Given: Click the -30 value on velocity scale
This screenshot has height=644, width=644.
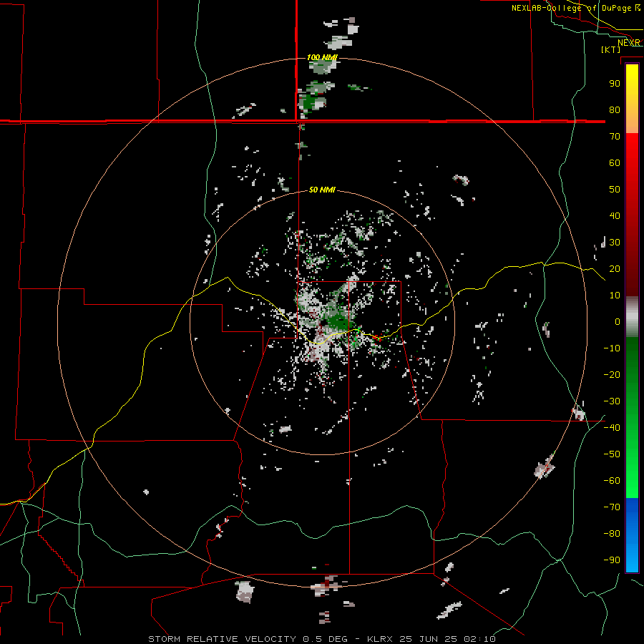Looking at the screenshot, I should click(x=612, y=401).
